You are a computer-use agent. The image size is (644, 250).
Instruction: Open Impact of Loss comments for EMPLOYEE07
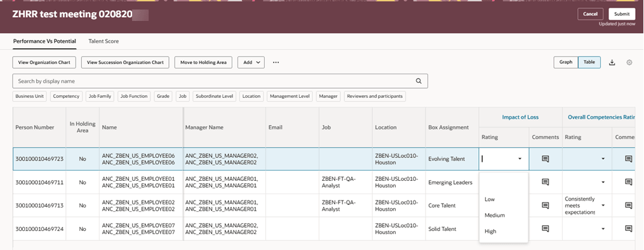coord(546,228)
